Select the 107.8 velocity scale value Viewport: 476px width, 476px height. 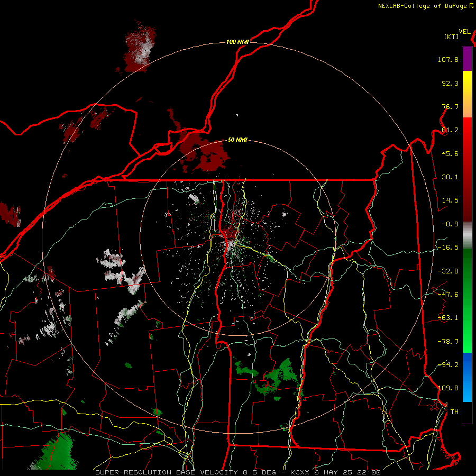point(448,59)
